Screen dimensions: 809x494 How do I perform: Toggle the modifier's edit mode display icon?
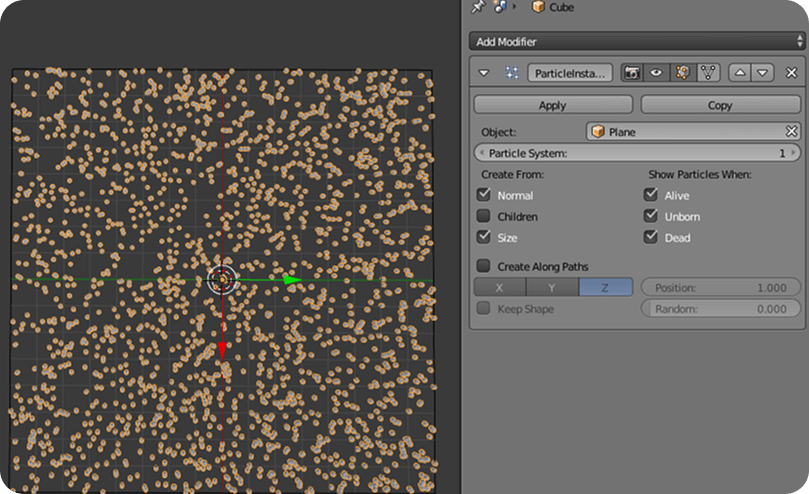pyautogui.click(x=680, y=73)
